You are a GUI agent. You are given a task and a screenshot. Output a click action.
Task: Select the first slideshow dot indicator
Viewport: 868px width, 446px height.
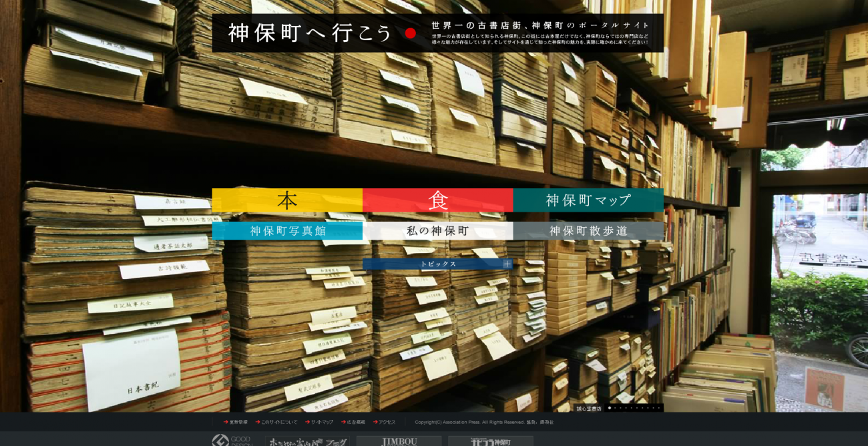[x=610, y=408]
